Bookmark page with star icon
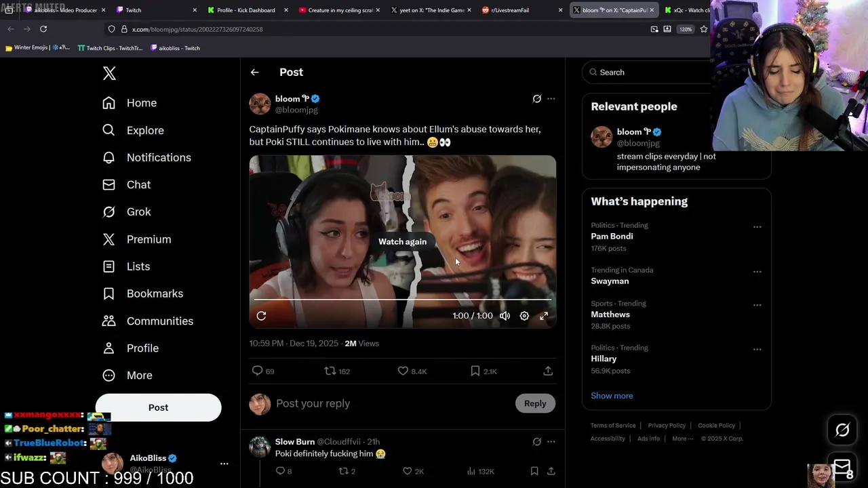Image resolution: width=868 pixels, height=488 pixels. point(704,29)
